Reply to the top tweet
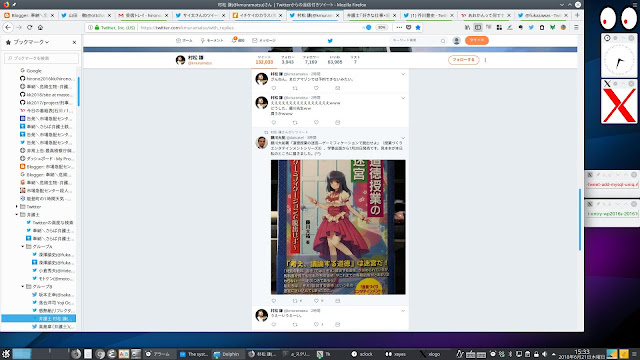 pos(273,88)
